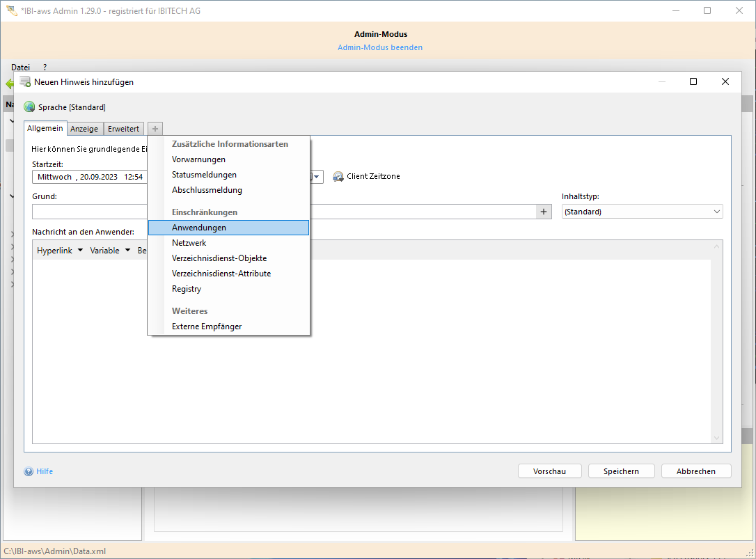
Task: Select the Netzwerk restriction entry
Action: [x=189, y=243]
